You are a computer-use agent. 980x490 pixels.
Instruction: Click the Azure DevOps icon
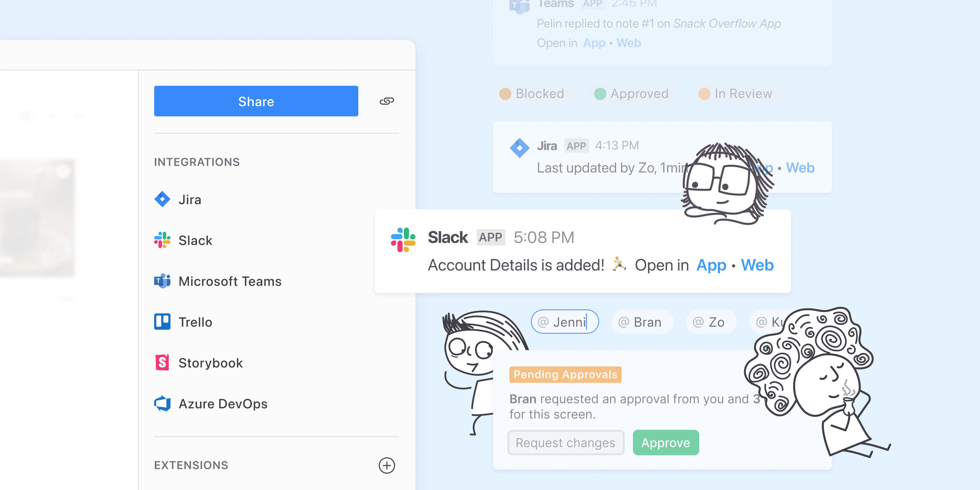[162, 404]
